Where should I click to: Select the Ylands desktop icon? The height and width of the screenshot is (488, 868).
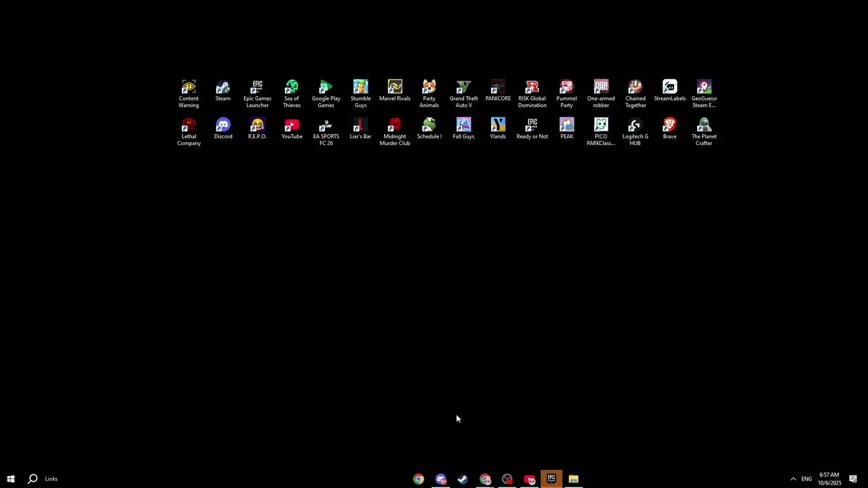tap(498, 129)
